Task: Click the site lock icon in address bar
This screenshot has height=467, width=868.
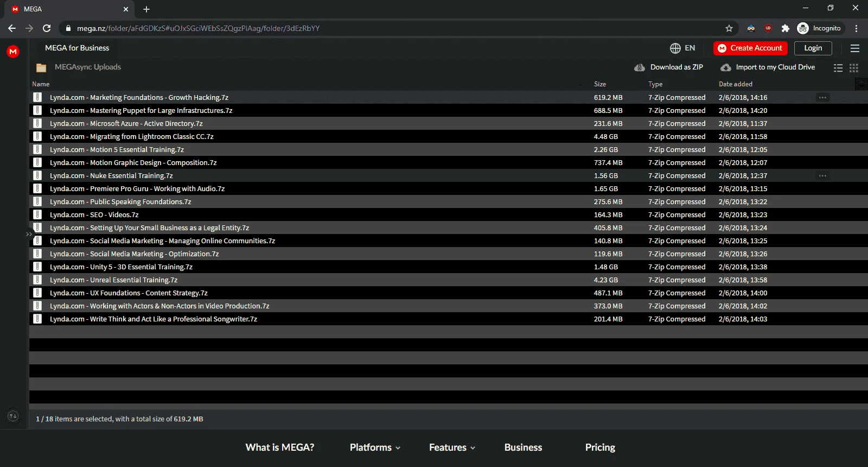Action: pyautogui.click(x=68, y=28)
